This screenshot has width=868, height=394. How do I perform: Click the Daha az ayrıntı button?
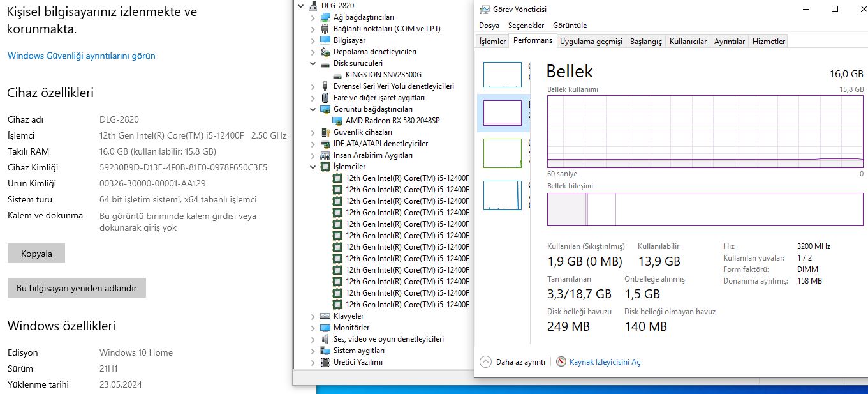513,361
